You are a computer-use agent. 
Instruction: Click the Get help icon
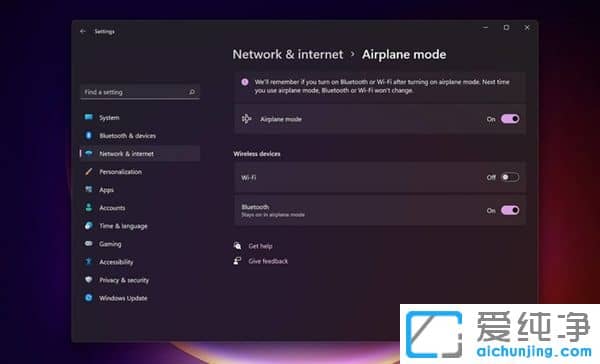[237, 246]
